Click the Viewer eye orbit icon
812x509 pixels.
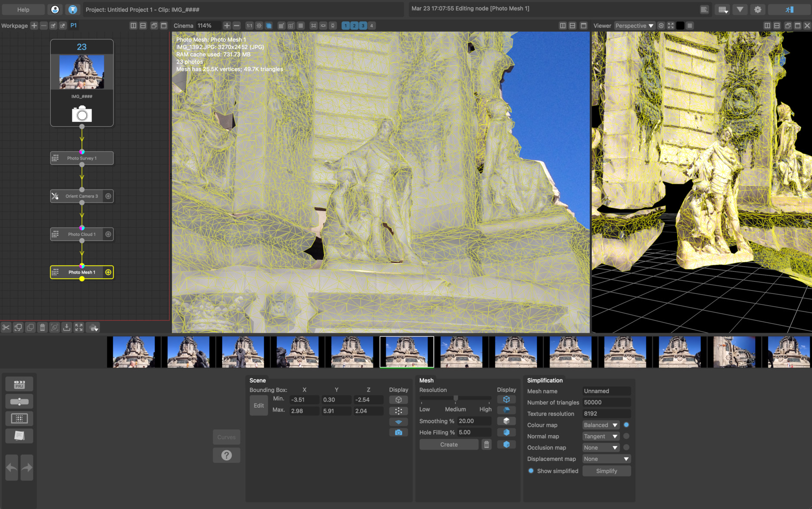661,26
